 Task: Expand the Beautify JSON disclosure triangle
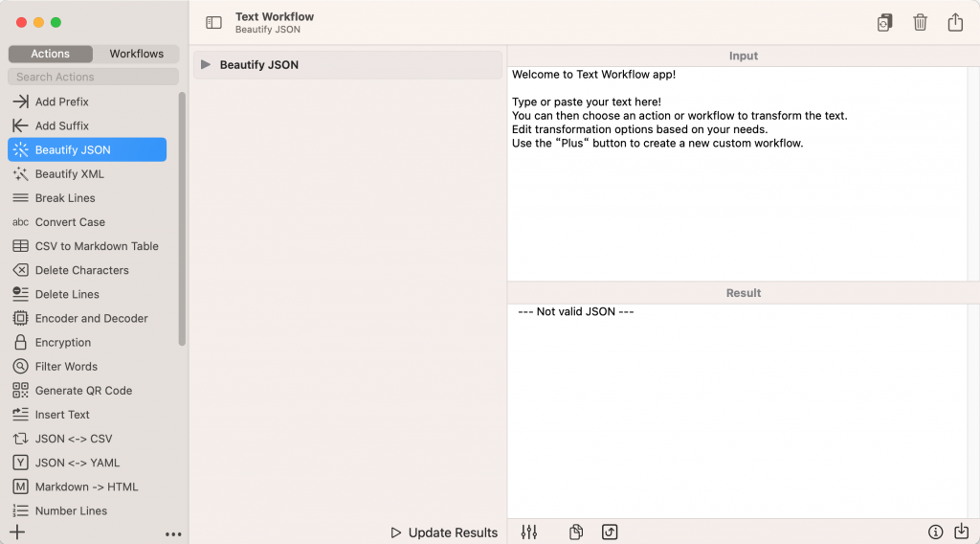point(206,64)
